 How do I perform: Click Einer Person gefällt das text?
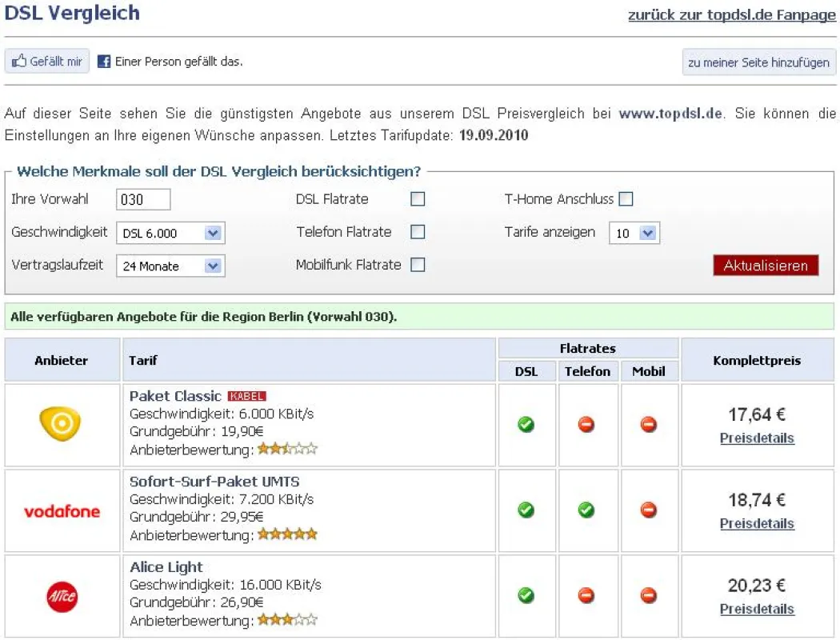click(x=179, y=62)
